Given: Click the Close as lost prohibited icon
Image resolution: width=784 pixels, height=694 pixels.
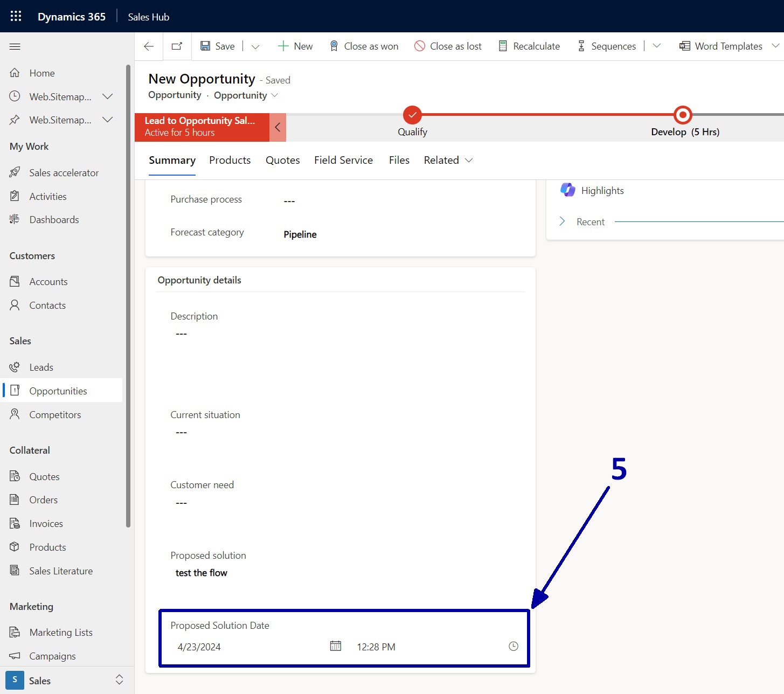Looking at the screenshot, I should (420, 46).
